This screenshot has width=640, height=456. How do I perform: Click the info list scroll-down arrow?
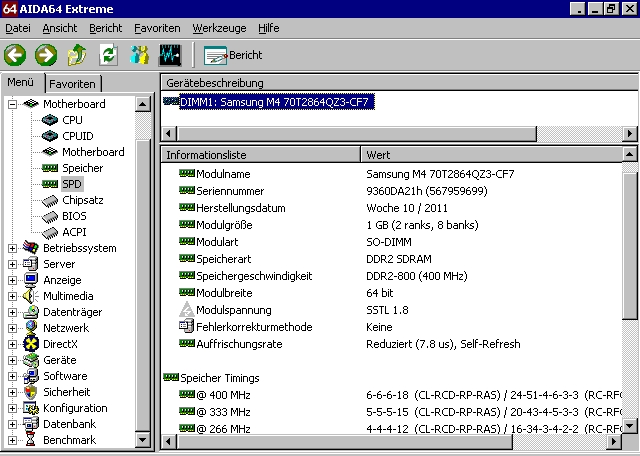click(630, 426)
